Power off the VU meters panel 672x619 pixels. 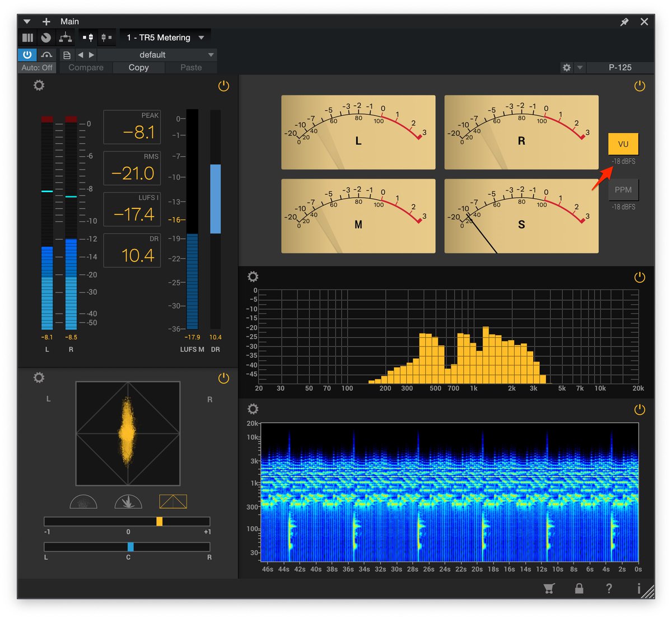click(640, 86)
